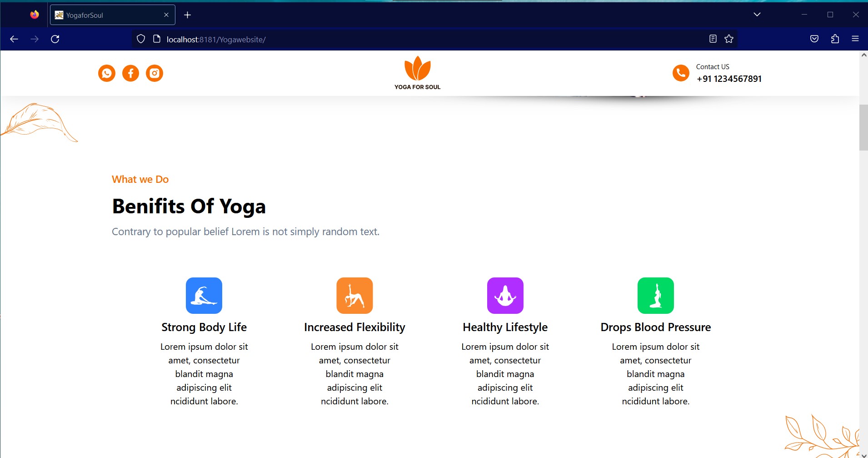868x458 pixels.
Task: Toggle reader view in the address bar
Action: pyautogui.click(x=713, y=39)
